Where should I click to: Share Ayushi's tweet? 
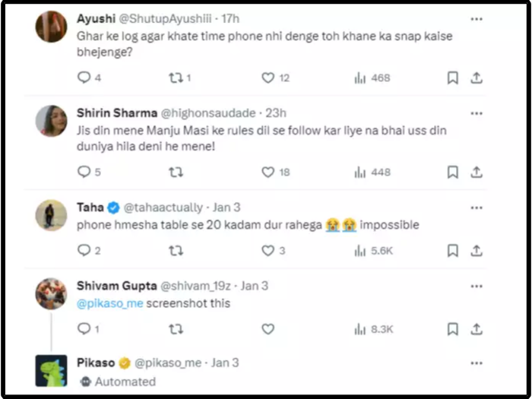(x=477, y=78)
